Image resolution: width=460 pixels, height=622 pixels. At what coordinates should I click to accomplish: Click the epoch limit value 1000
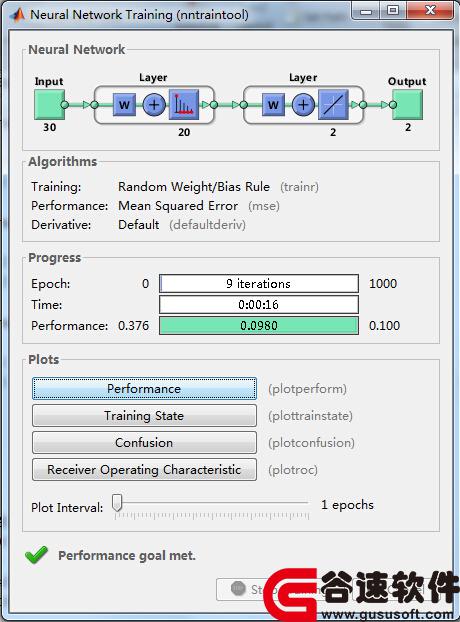383,284
